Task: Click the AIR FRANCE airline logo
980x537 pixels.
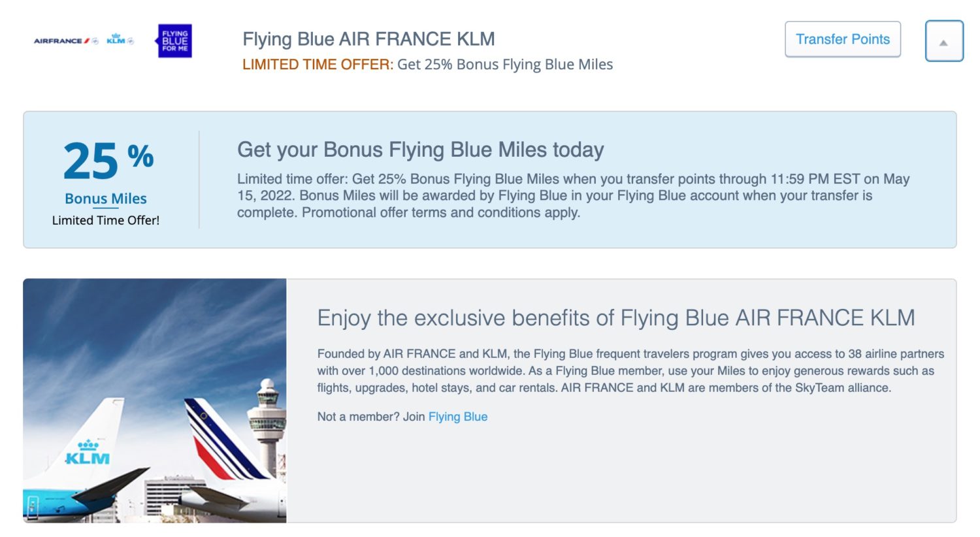Action: coord(57,41)
